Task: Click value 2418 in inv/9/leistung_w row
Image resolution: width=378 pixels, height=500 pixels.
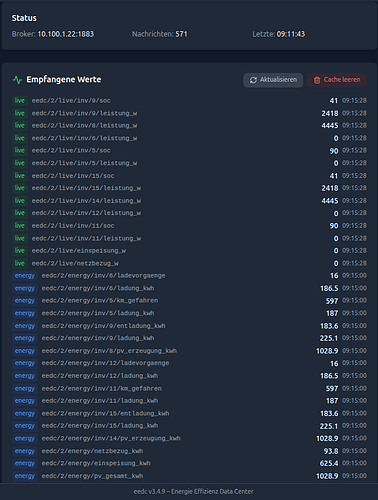Action: point(330,114)
